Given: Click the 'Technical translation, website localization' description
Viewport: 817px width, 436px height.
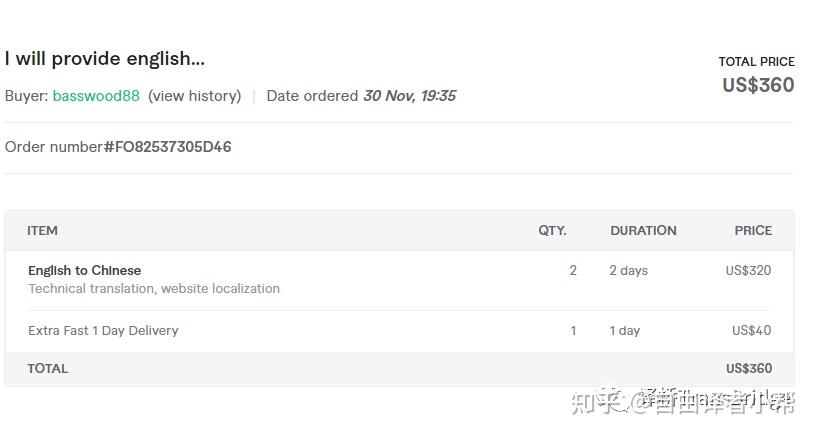Looking at the screenshot, I should (154, 289).
